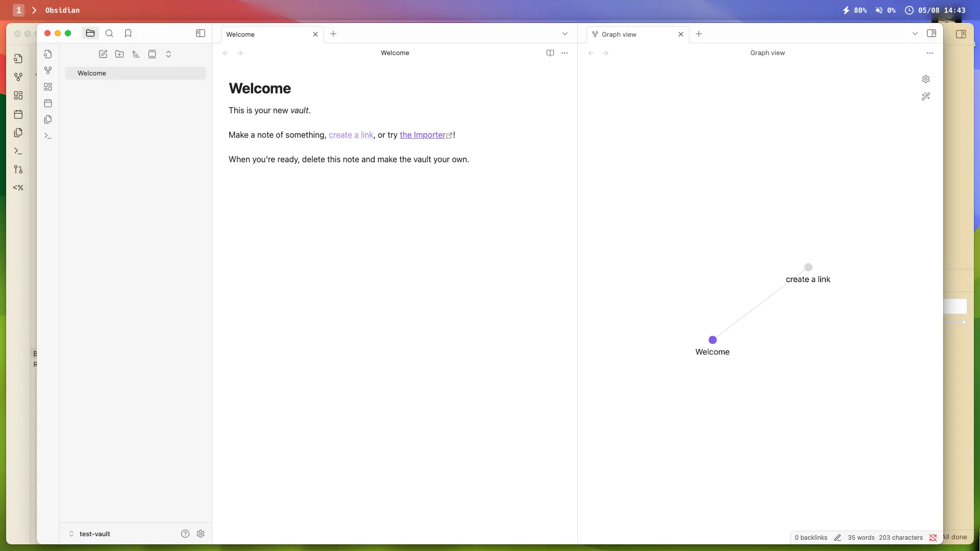Viewport: 980px width, 551px height.
Task: Open the test-vault switcher
Action: tap(94, 534)
